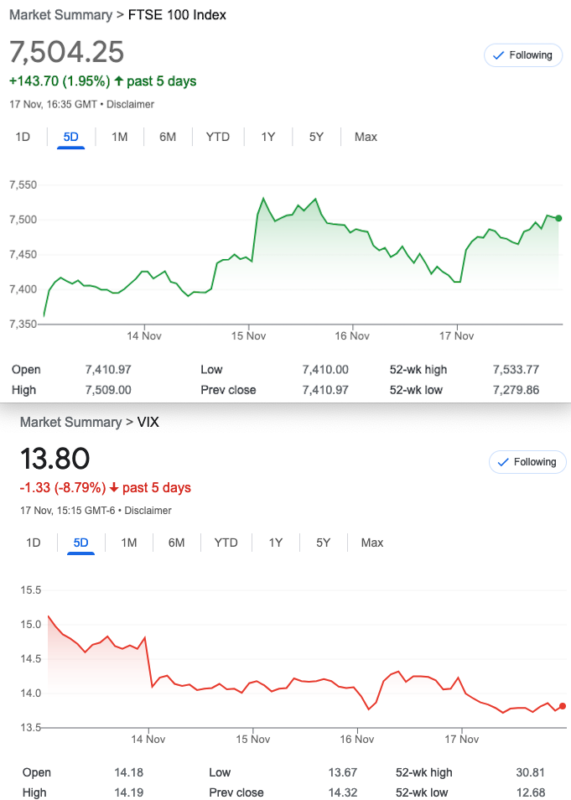This screenshot has width=571, height=800.
Task: Open the Disclaimer link under VIX timestamp
Action: point(148,510)
